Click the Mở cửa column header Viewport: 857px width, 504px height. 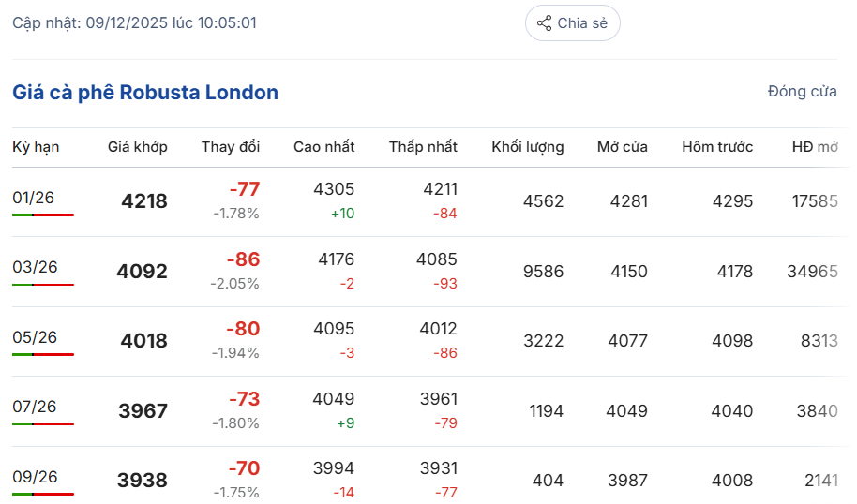(x=622, y=147)
